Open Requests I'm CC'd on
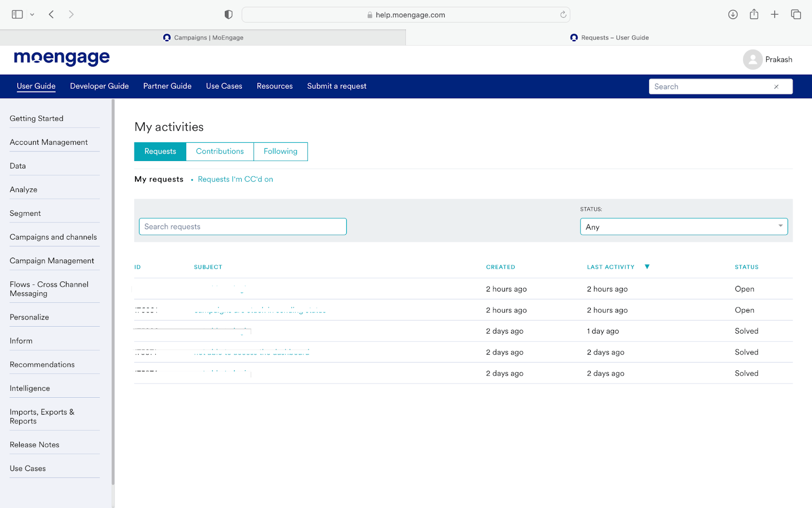Screen dimensions: 812x508 [x=235, y=179]
